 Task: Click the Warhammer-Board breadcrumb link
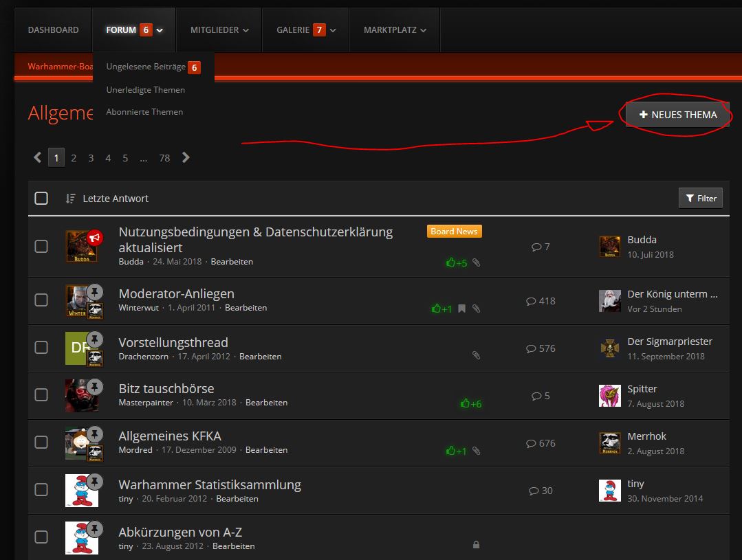coord(60,67)
